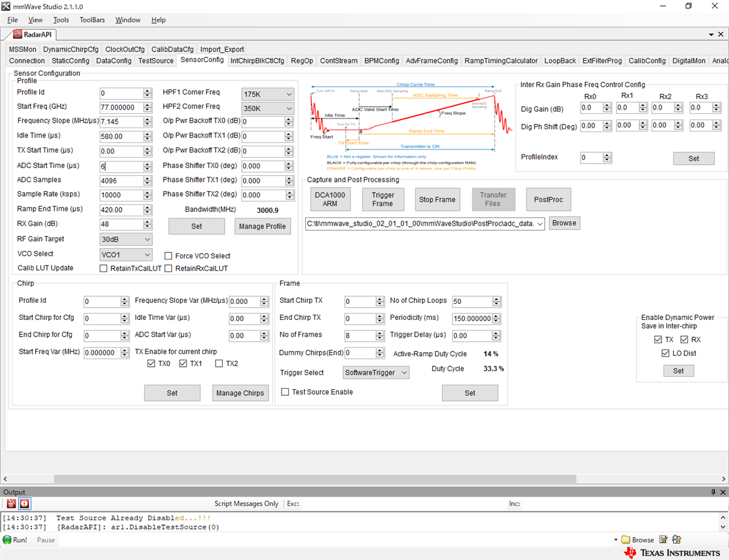The height and width of the screenshot is (560, 729).
Task: Toggle the RetainTxCalLUT checkbox
Action: (x=104, y=268)
